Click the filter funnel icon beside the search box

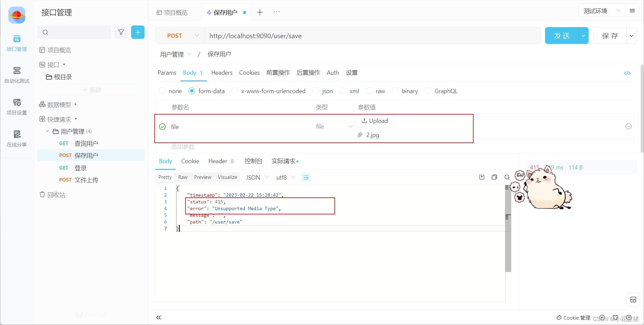121,32
